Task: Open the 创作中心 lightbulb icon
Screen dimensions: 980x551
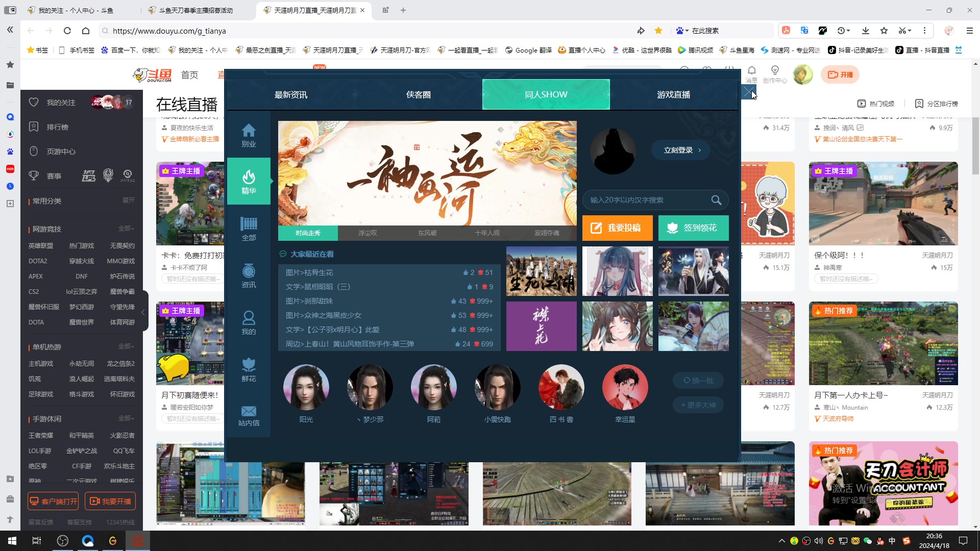Action: click(x=775, y=73)
